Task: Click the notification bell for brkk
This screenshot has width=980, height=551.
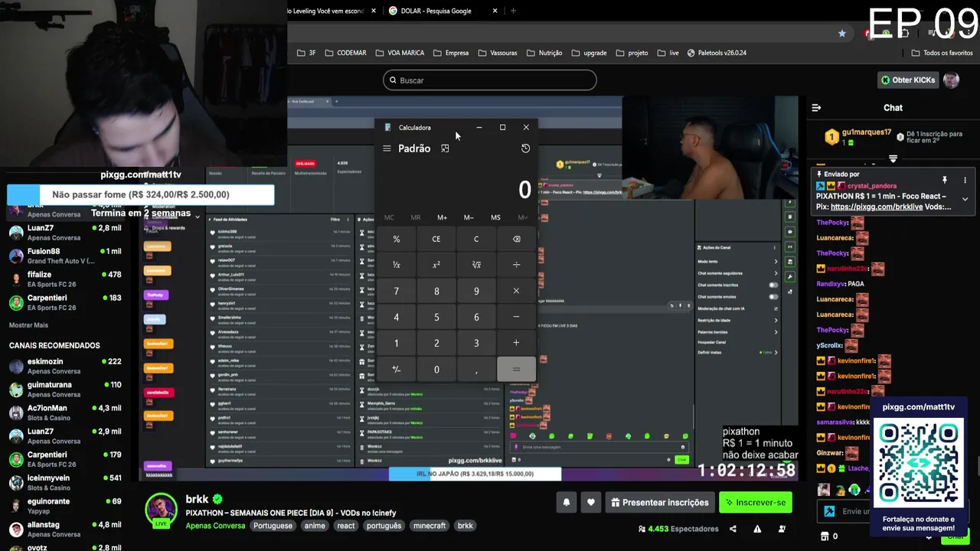Action: [x=567, y=503]
